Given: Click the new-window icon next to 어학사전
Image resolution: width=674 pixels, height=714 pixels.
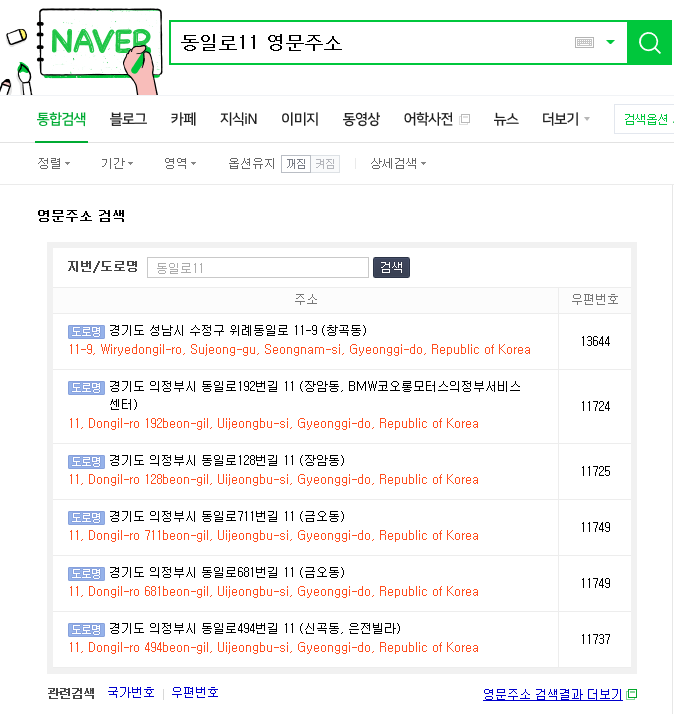Looking at the screenshot, I should (x=465, y=119).
